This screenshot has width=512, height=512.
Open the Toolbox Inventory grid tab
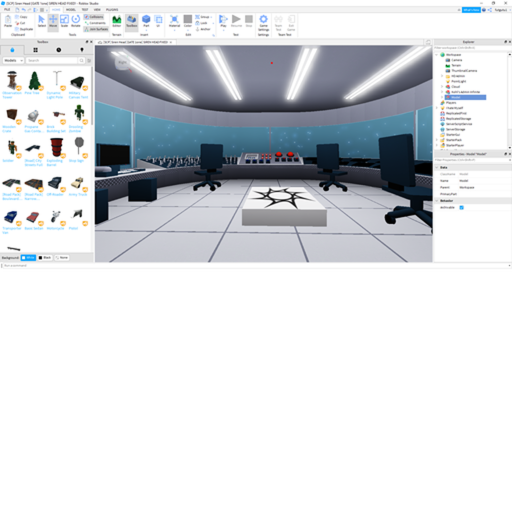35,50
